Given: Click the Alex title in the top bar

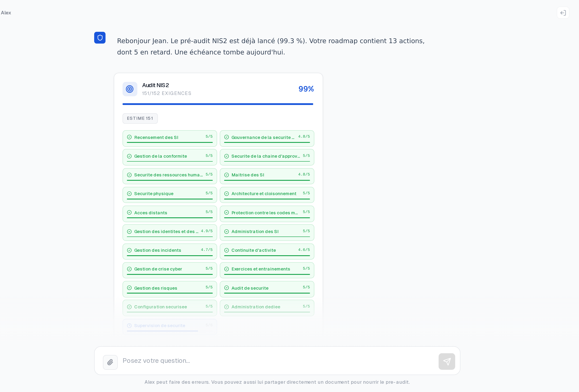Looking at the screenshot, I should (6, 13).
